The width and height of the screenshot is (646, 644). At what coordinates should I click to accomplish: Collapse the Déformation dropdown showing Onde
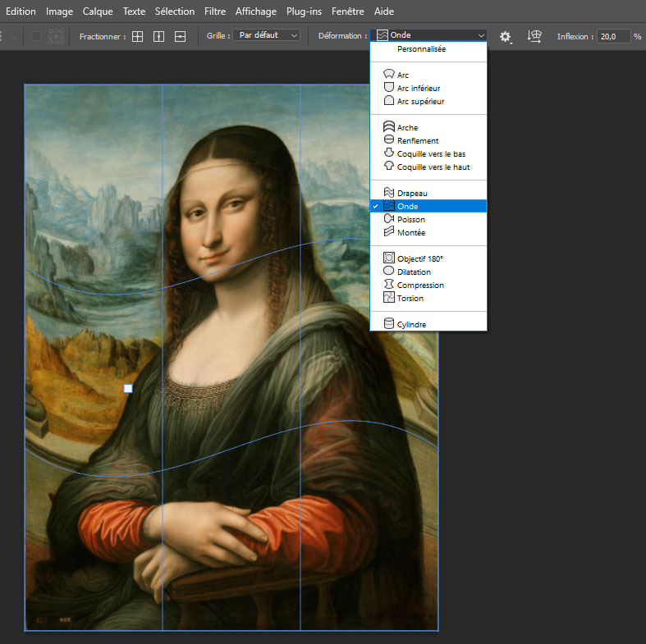click(428, 35)
